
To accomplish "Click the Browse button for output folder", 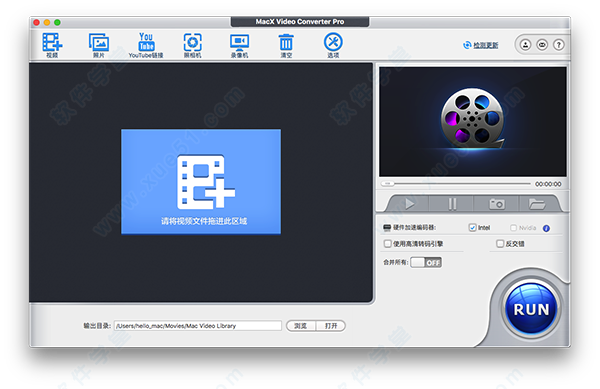I will 301,326.
